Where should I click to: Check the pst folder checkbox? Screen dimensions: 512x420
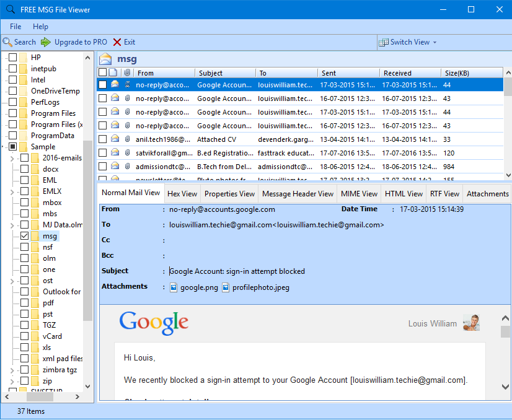click(x=25, y=314)
